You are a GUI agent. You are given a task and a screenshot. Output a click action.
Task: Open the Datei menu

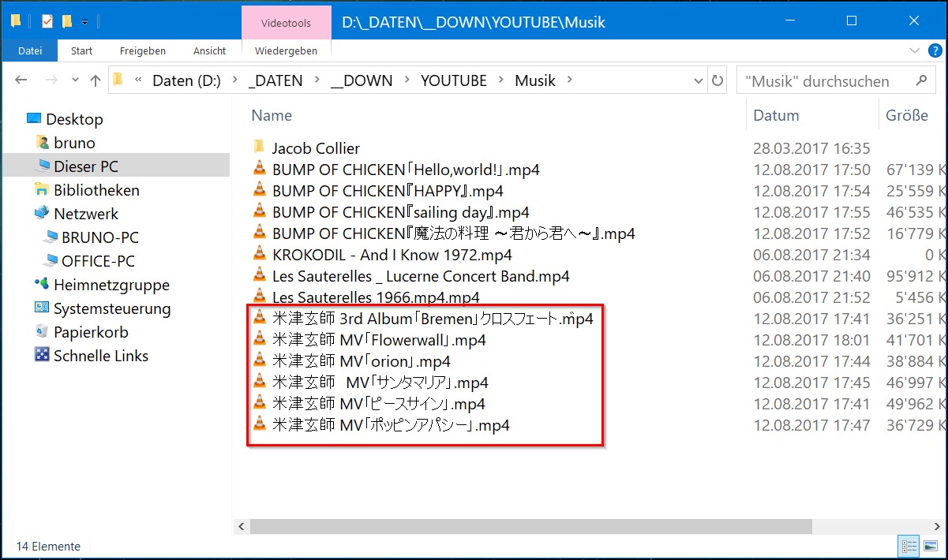click(x=29, y=50)
